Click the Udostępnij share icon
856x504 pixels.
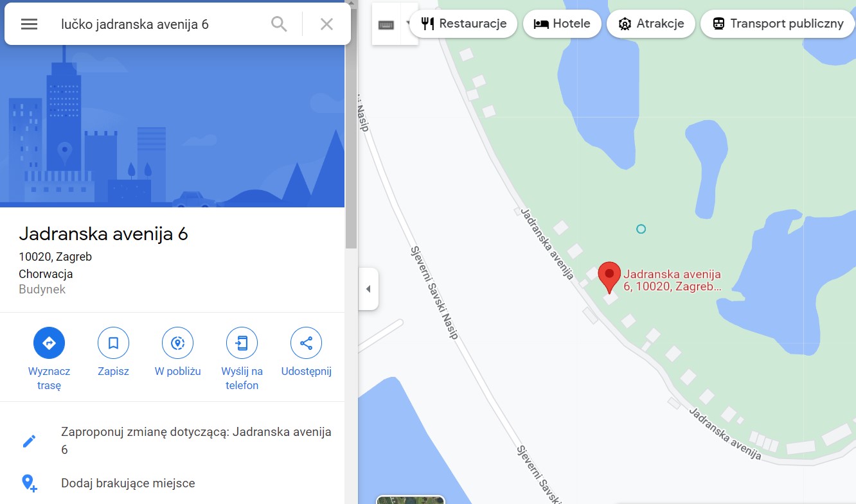[x=306, y=343]
